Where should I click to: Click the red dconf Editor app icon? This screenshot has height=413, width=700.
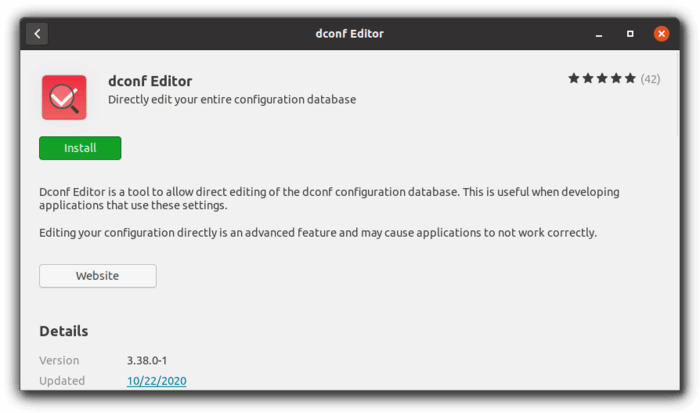coord(64,97)
